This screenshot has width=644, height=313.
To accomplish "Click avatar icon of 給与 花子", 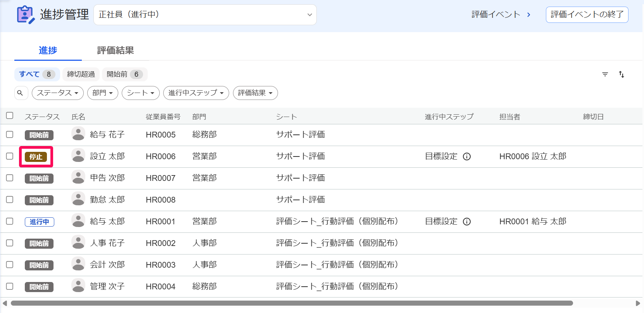I will coord(78,134).
